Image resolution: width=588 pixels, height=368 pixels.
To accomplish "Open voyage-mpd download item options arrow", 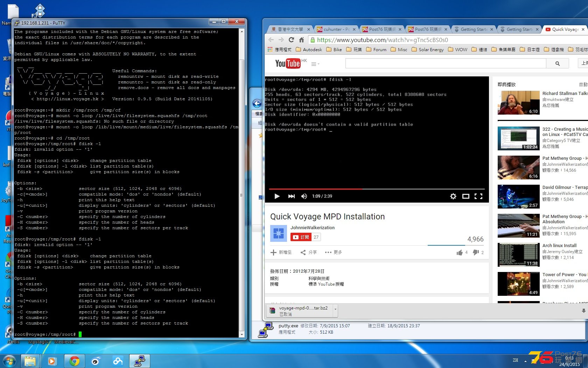I will 335,310.
